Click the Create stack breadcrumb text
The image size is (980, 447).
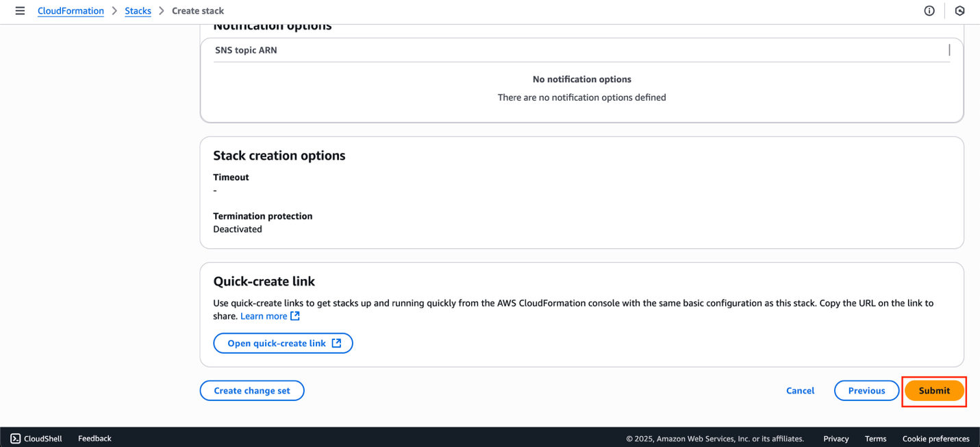click(x=198, y=11)
